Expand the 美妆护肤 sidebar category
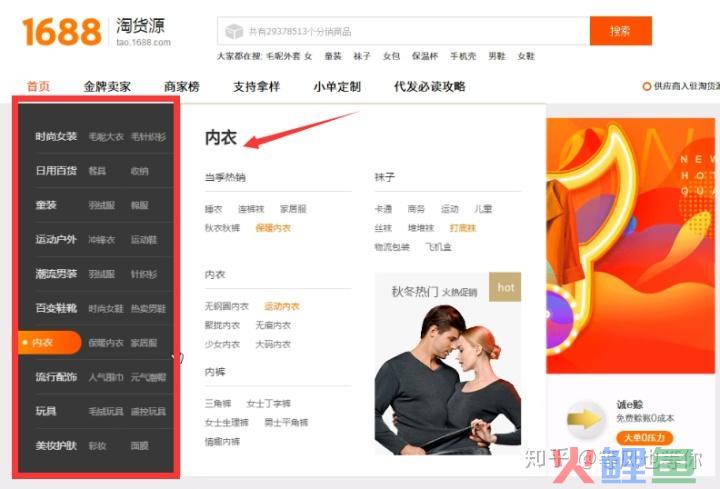This screenshot has height=489, width=720. point(56,445)
